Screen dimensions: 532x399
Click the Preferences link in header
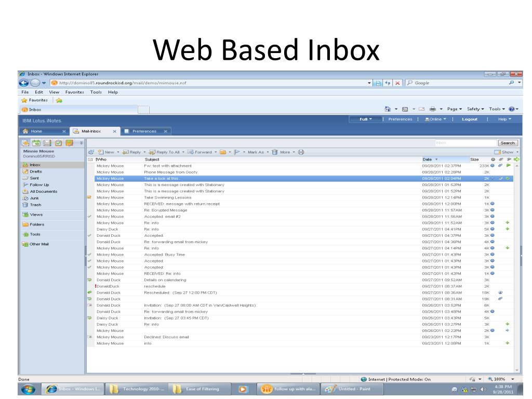coord(400,119)
